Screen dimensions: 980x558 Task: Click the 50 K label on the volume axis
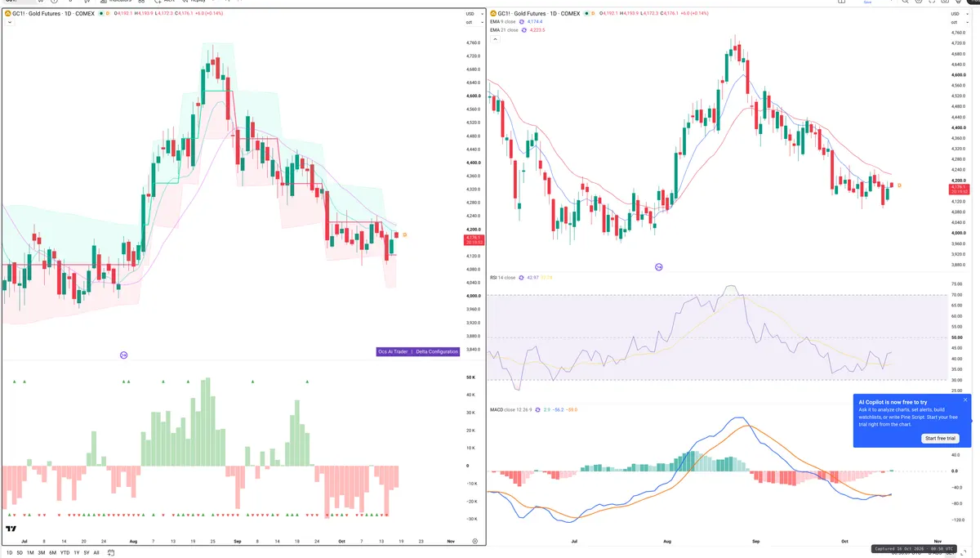[x=470, y=377]
